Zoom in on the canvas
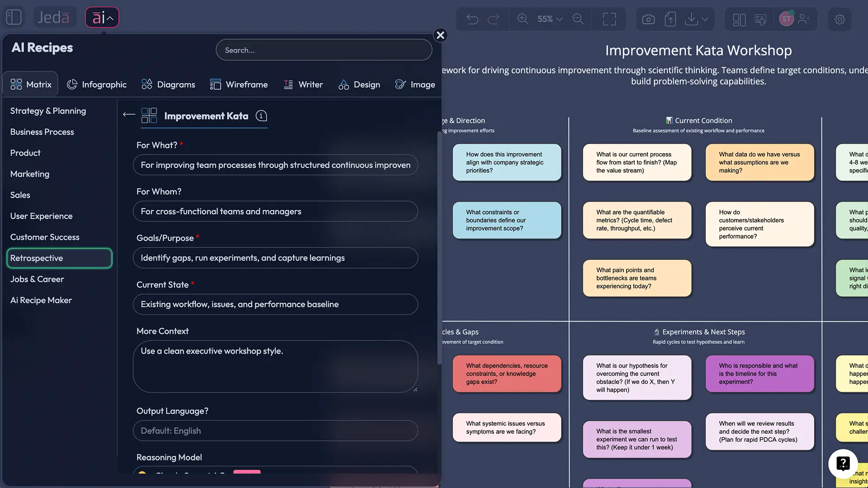Viewport: 868px width, 488px height. point(523,19)
